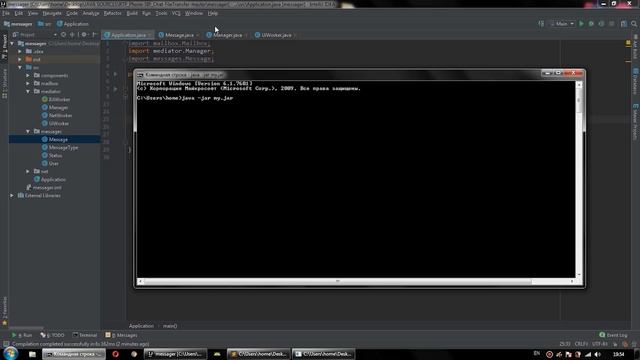Open the Help menu
This screenshot has height=360, width=640.
coord(213,13)
